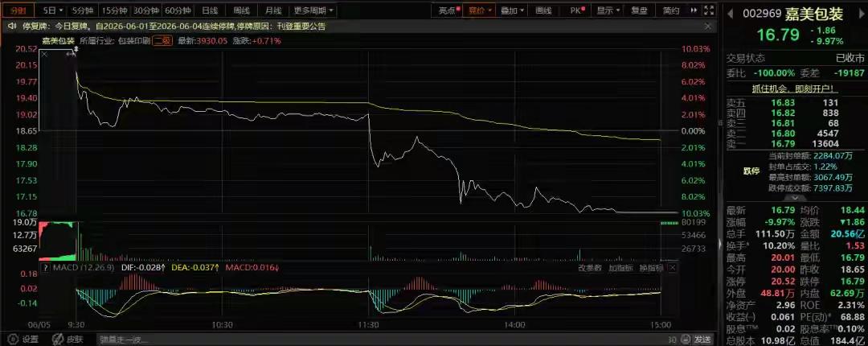Click the 10:30 time axis marker
This screenshot has height=346, width=868.
(222, 325)
